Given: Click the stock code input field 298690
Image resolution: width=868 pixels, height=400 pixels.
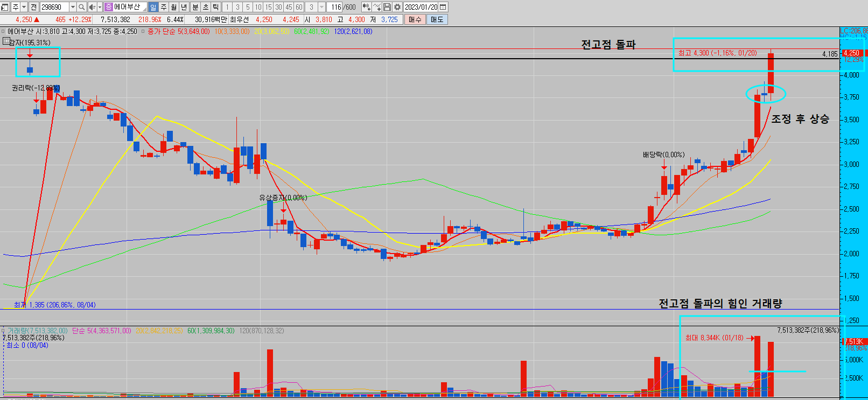Looking at the screenshot, I should [54, 7].
